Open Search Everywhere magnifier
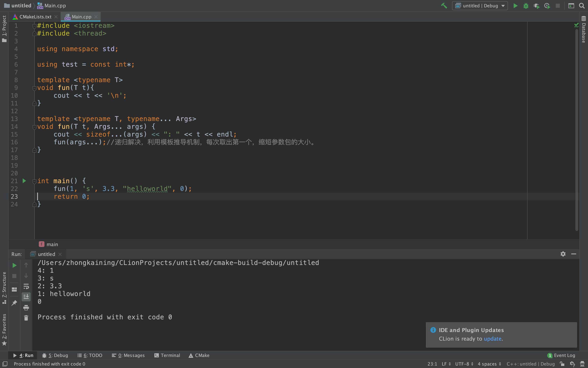Image resolution: width=588 pixels, height=368 pixels. (x=582, y=6)
